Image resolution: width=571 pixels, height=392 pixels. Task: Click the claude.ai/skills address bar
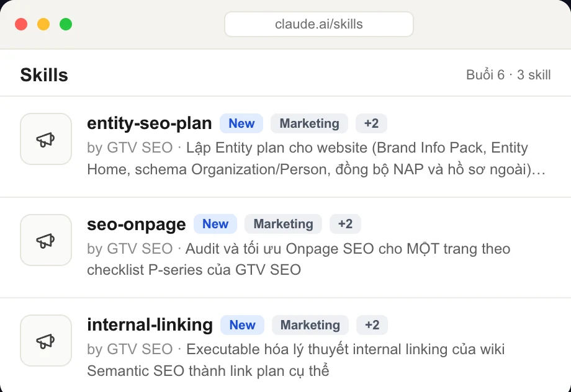point(319,24)
